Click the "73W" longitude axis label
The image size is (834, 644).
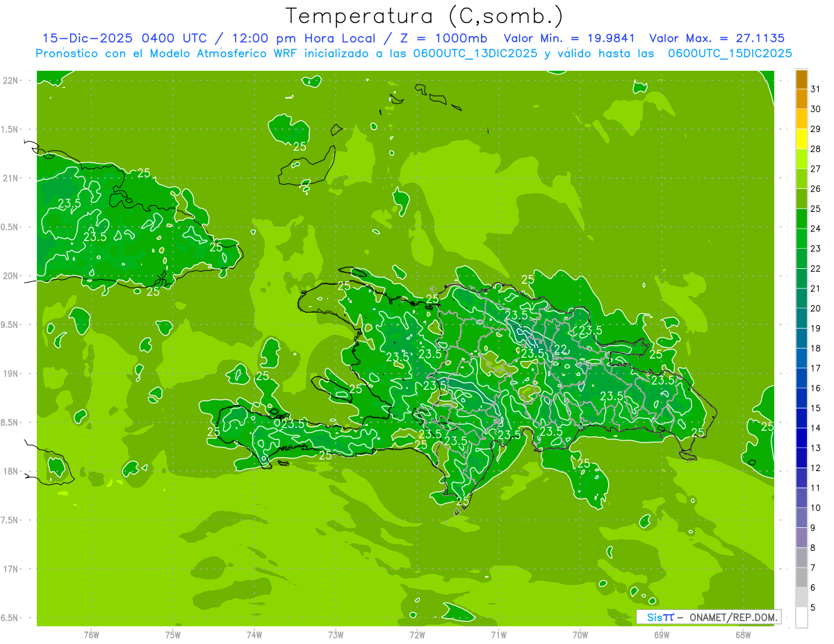[x=336, y=635]
